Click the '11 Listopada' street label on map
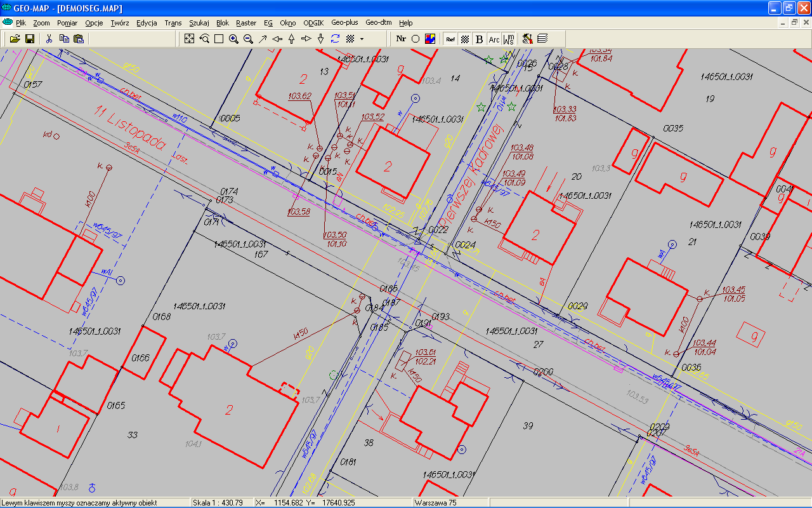This screenshot has height=508, width=812. point(129,128)
